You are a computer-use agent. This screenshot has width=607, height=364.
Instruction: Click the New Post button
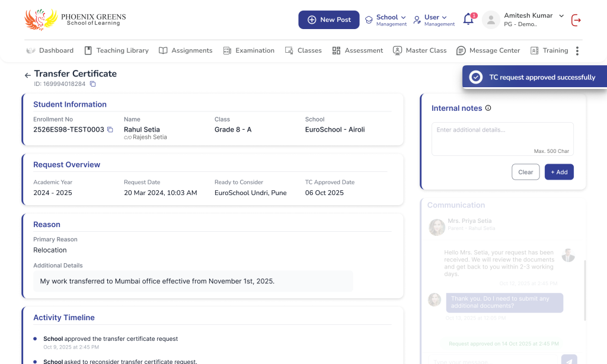click(329, 20)
